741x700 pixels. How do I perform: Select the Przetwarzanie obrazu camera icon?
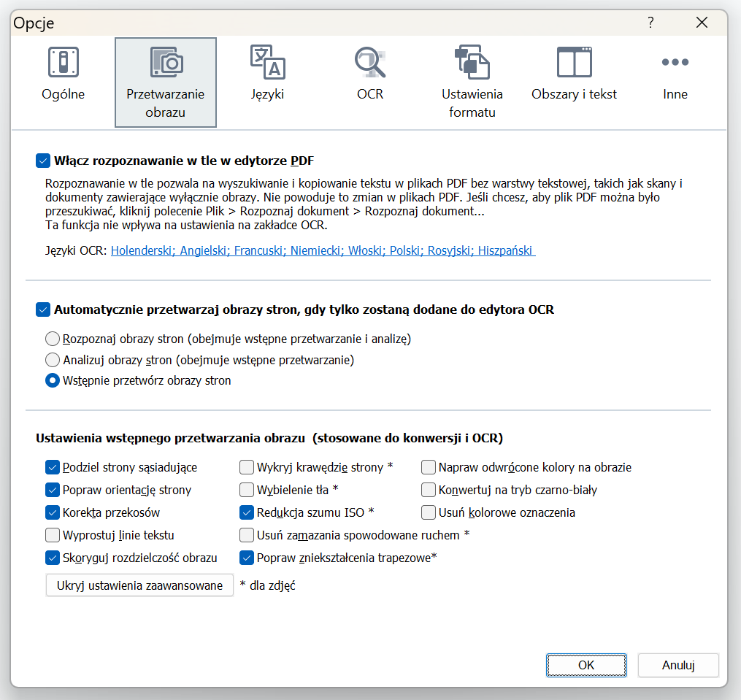pyautogui.click(x=166, y=63)
